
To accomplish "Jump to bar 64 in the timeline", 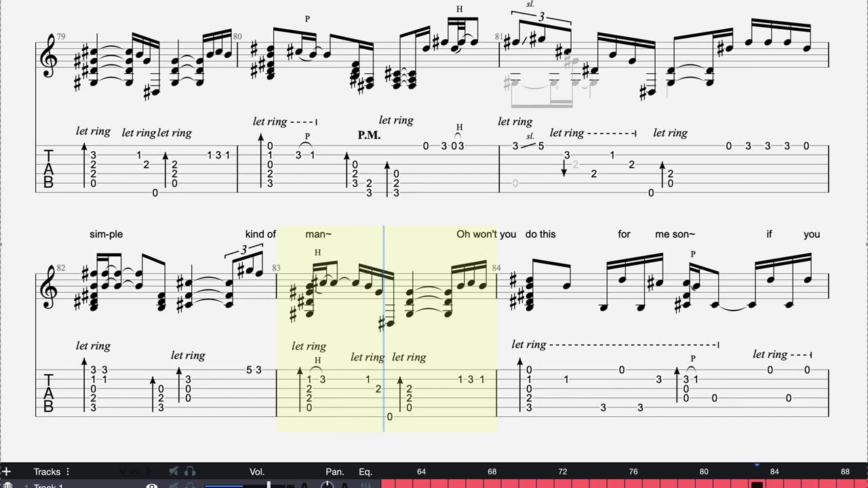I will [x=421, y=472].
